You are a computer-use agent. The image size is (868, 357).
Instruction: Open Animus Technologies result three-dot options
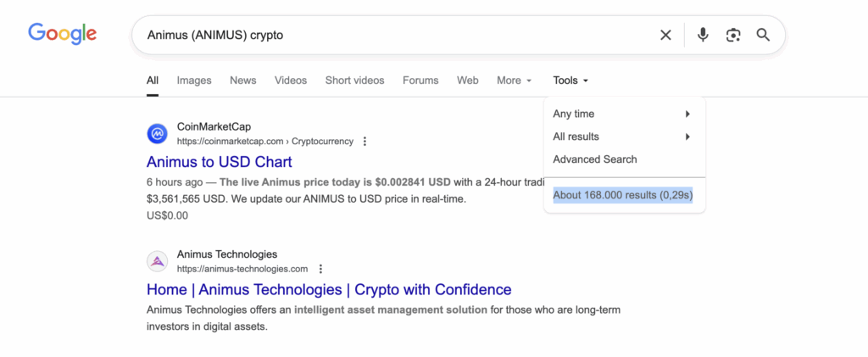(320, 269)
